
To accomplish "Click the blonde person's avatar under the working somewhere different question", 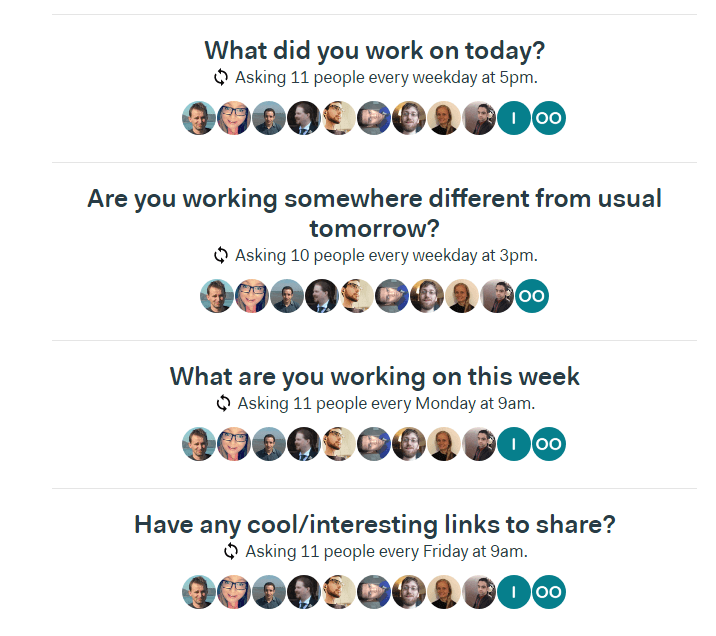I will click(x=462, y=296).
